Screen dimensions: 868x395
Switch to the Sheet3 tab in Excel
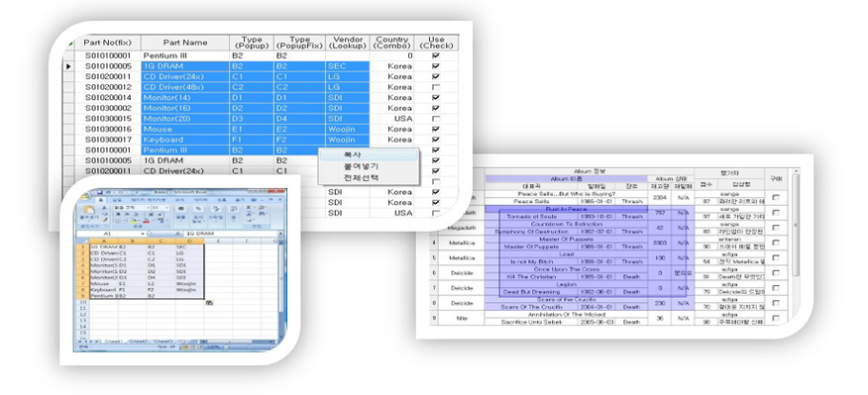click(163, 342)
